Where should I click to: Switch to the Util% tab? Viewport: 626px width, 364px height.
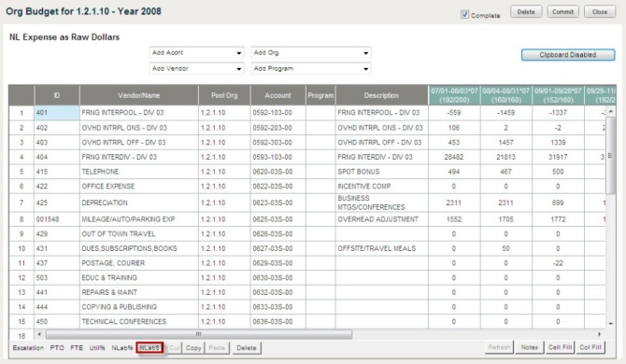click(97, 347)
